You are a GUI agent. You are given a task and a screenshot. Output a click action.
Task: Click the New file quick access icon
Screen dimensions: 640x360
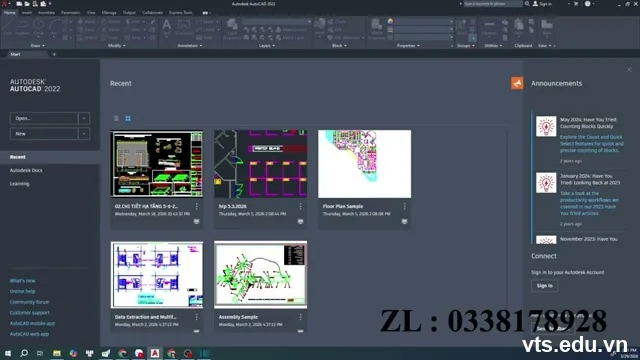19,4
